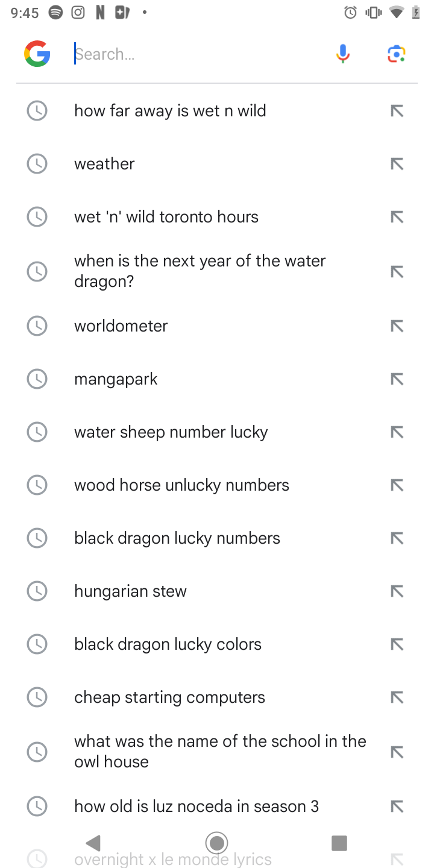Pick 'how old is luz noceda in season 3'
Viewport: 434px width, 868px height.
coord(196,806)
